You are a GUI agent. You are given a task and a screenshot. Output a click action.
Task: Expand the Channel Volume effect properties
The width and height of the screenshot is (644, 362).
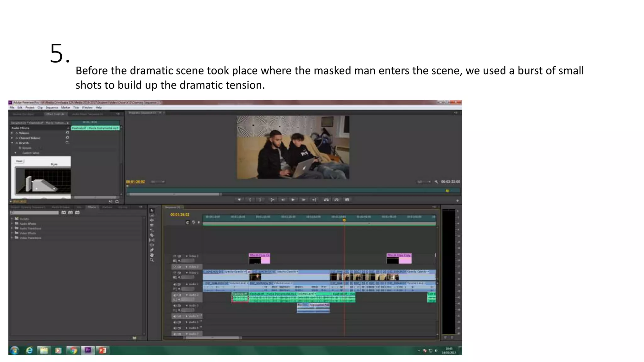click(12, 138)
